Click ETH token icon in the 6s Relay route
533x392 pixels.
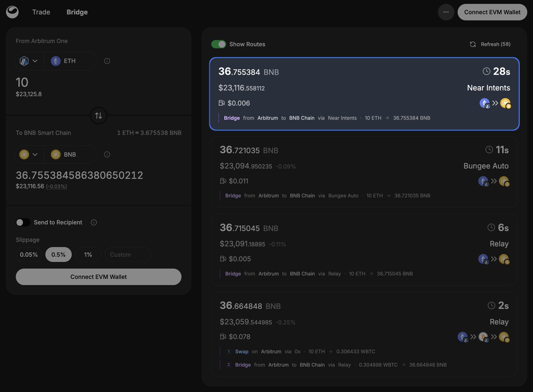(x=483, y=259)
